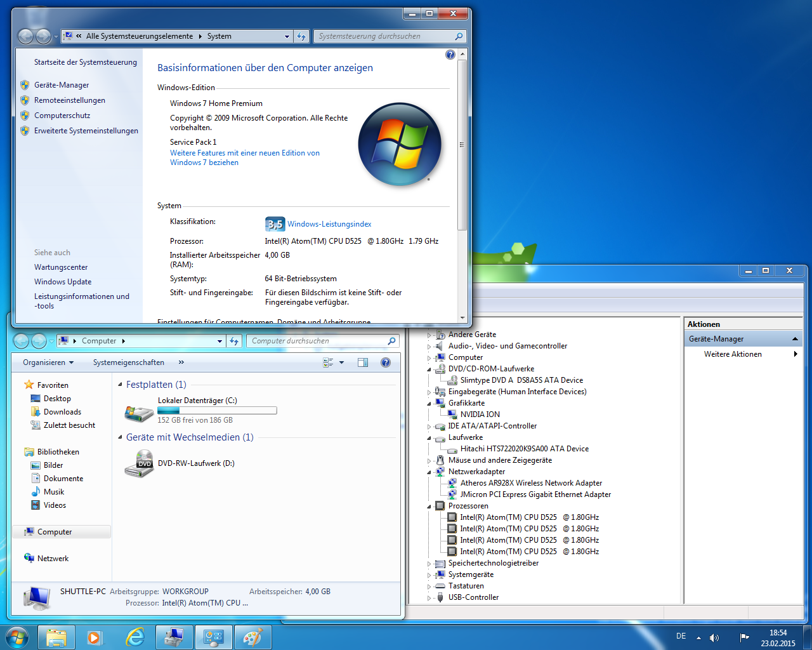Screen dimensions: 812x650
Task: Select Musik library
Action: (x=54, y=492)
